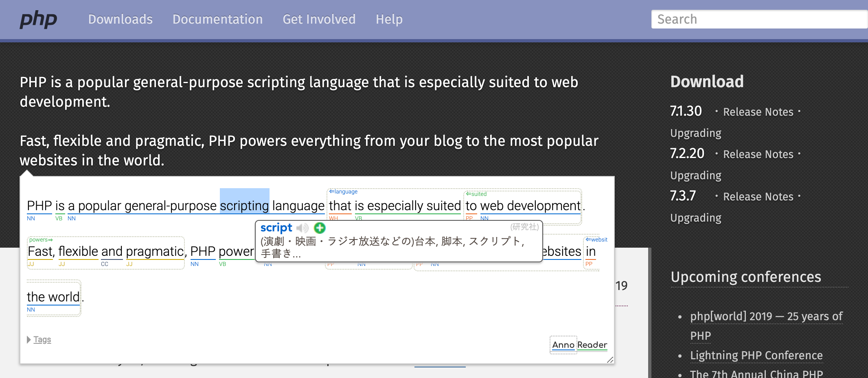Click the speaker icon to hear "script" pronounced
The image size is (868, 378).
[302, 228]
